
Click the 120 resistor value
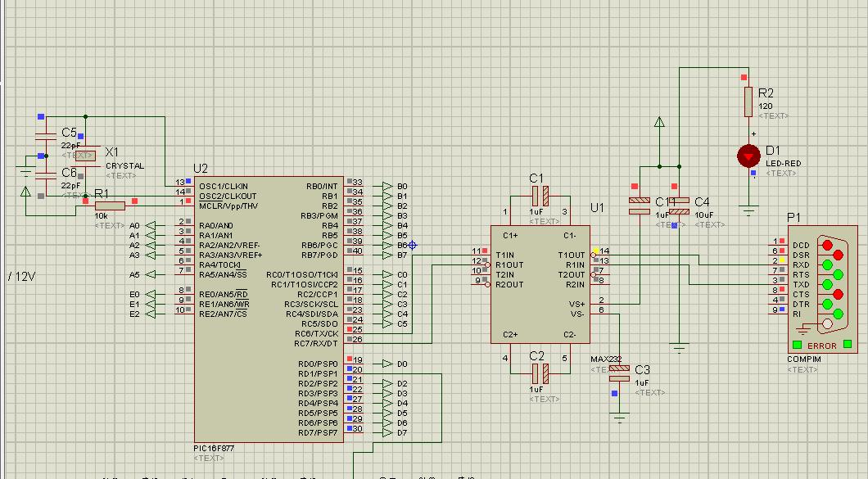766,106
